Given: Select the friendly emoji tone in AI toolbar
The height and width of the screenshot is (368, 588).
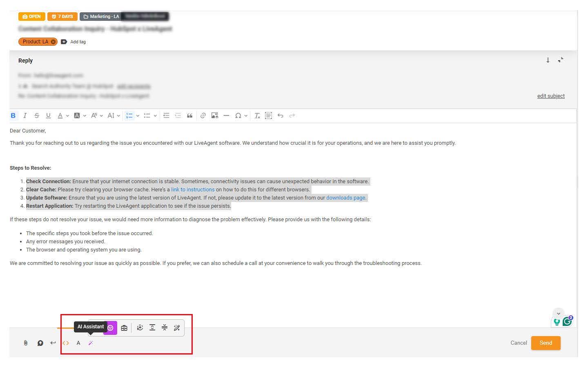Looking at the screenshot, I should (110, 328).
